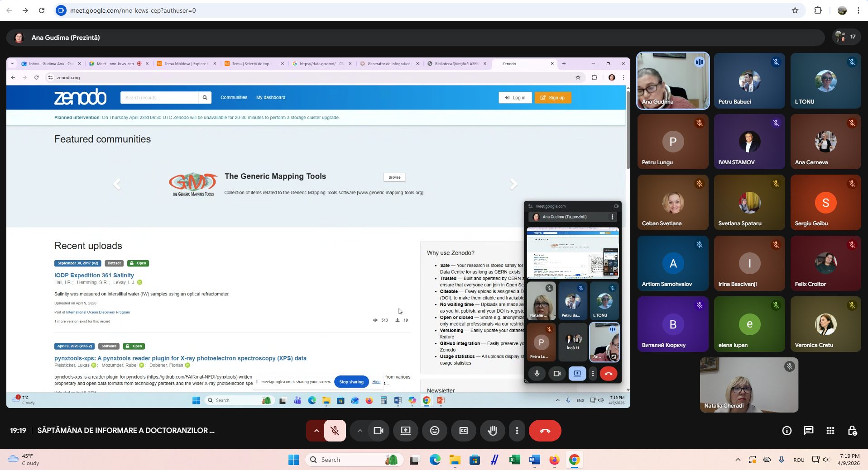This screenshot has width=868, height=470.
Task: Expand video settings arrow beside camera
Action: [360, 431]
